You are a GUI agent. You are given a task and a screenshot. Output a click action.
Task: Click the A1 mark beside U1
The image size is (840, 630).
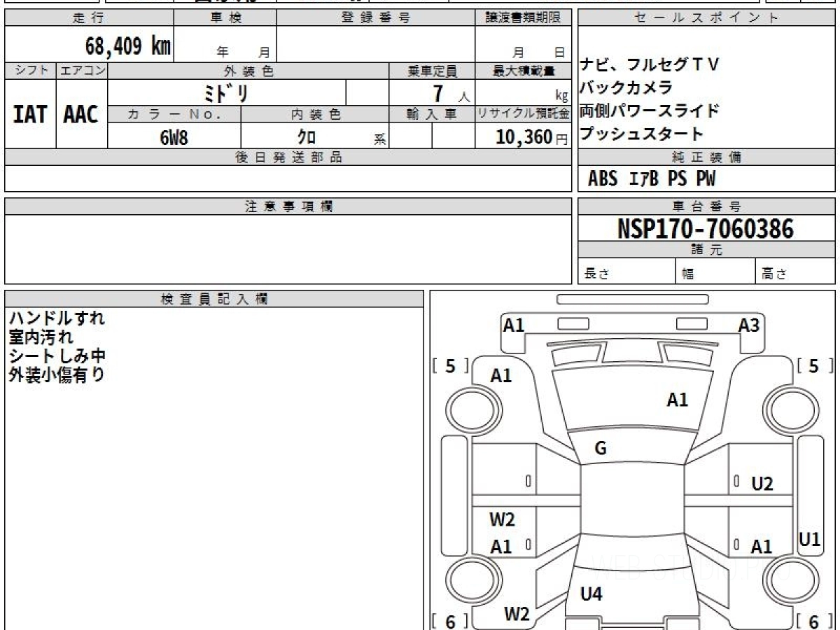tap(762, 547)
